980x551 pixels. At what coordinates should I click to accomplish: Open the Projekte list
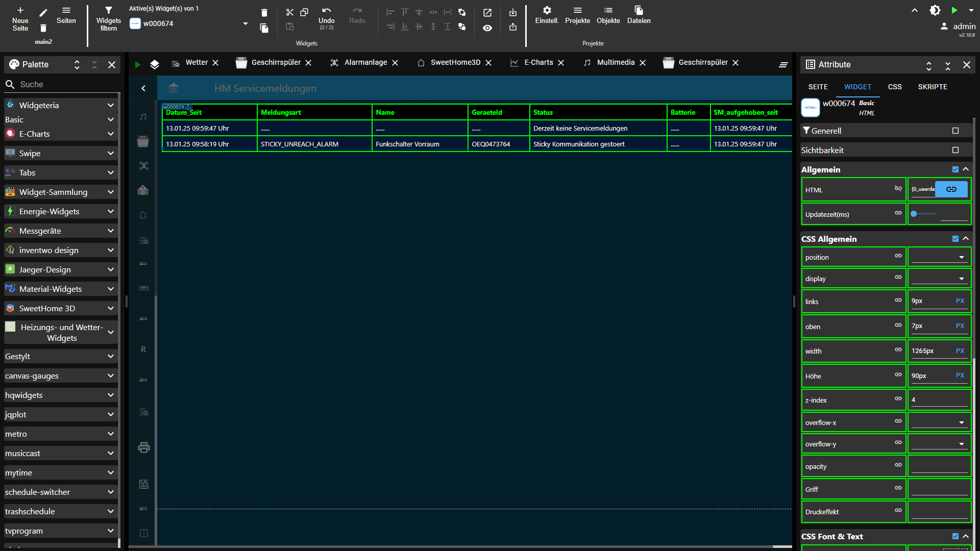[x=578, y=15]
